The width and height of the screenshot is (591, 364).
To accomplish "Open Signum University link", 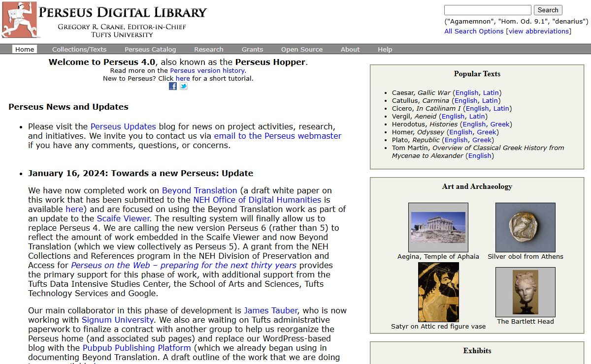I will coord(117,320).
